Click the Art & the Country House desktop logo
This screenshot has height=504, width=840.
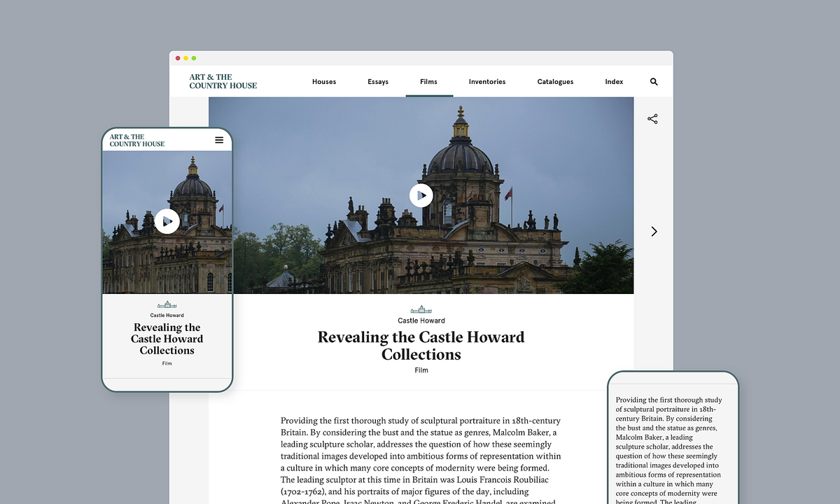pos(223,81)
